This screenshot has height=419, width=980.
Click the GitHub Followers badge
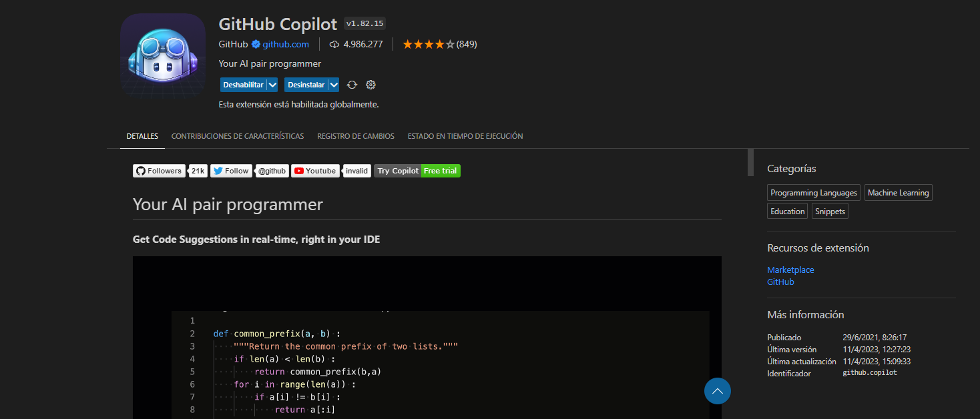(159, 171)
